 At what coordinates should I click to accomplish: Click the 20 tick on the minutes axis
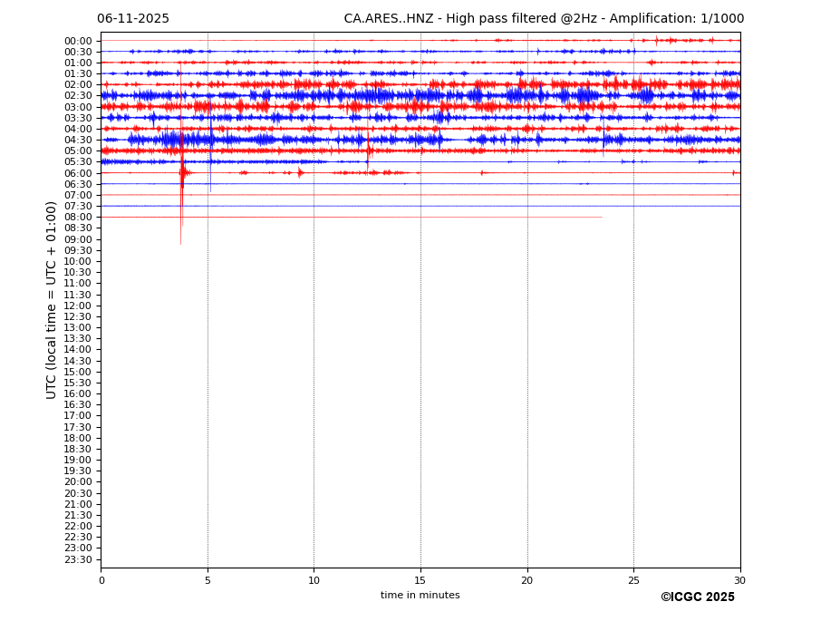[x=527, y=580]
